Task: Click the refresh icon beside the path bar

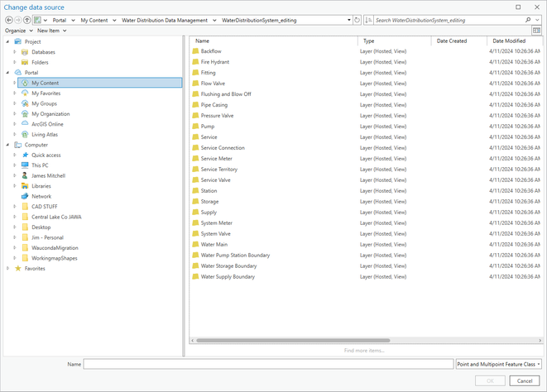Action: (x=357, y=20)
